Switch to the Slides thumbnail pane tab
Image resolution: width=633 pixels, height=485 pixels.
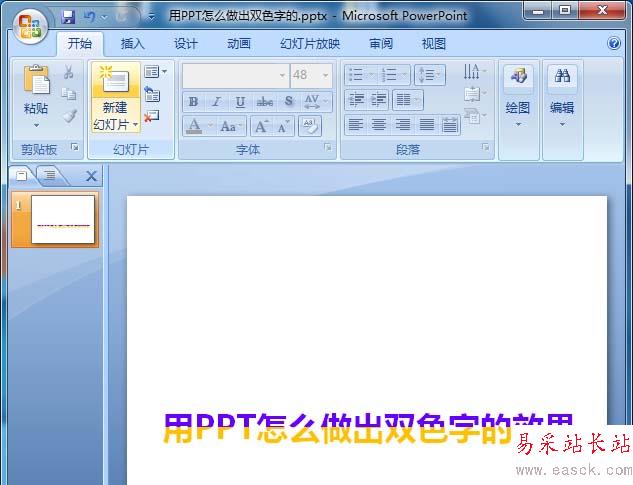coord(21,175)
